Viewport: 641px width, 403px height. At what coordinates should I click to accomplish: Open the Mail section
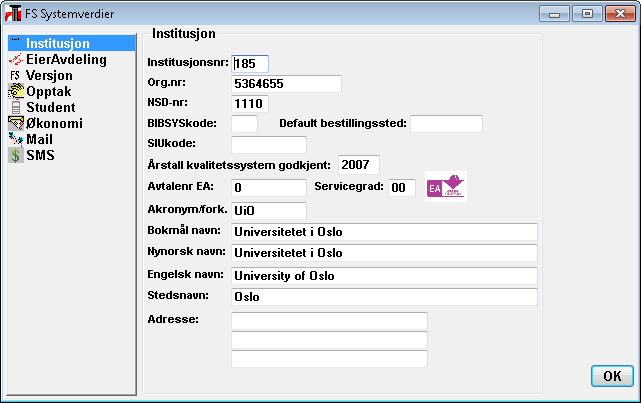click(x=39, y=139)
